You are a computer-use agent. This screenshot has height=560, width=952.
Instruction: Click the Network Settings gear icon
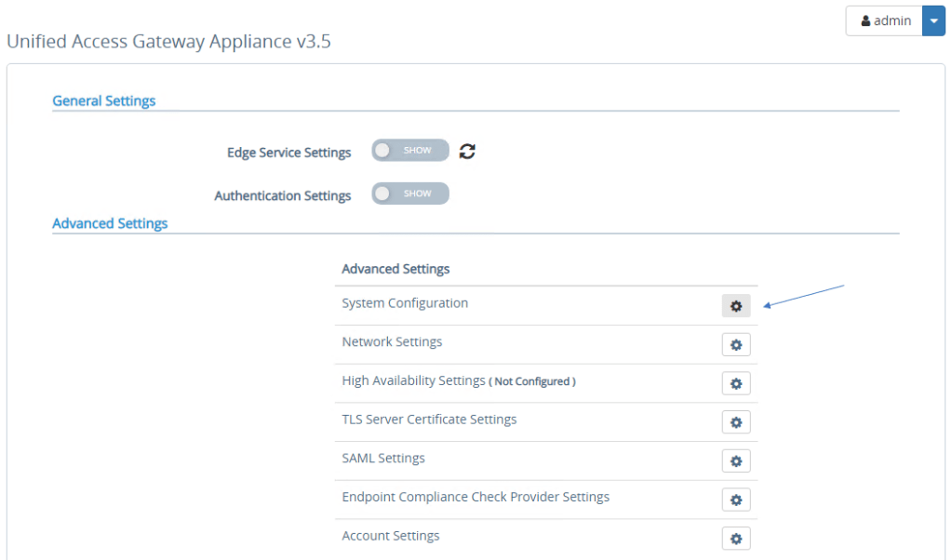pyautogui.click(x=735, y=344)
